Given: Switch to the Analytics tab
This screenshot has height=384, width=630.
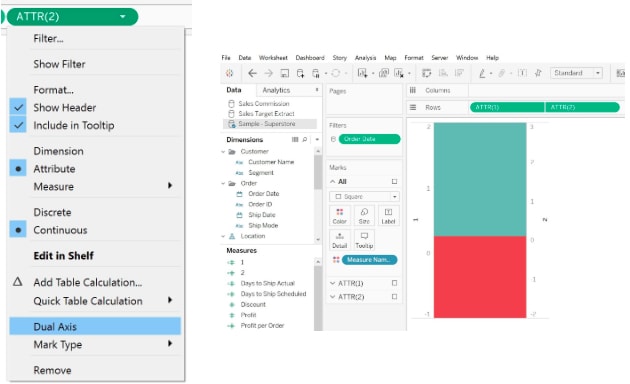Looking at the screenshot, I should (x=276, y=90).
